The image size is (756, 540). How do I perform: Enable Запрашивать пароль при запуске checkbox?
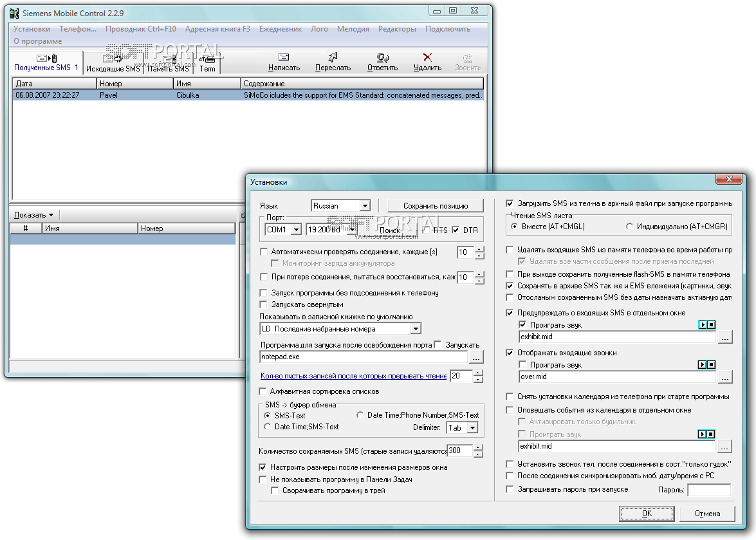click(510, 489)
